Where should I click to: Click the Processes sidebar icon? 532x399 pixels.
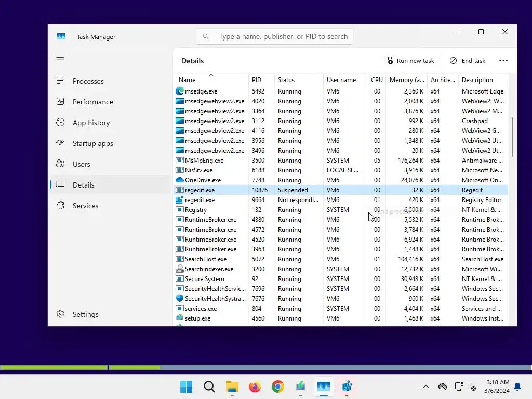click(60, 81)
